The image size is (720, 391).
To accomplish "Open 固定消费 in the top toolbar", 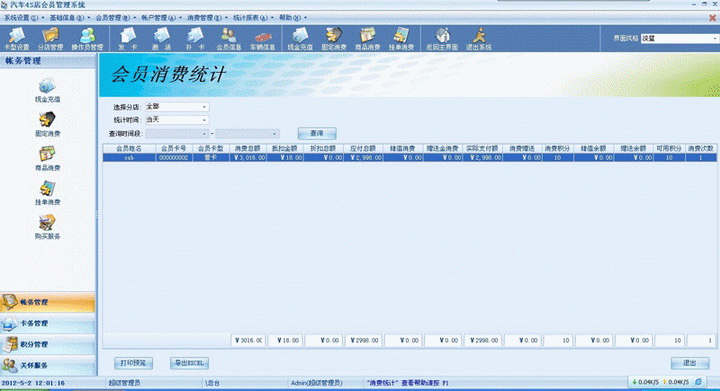I will tap(334, 39).
